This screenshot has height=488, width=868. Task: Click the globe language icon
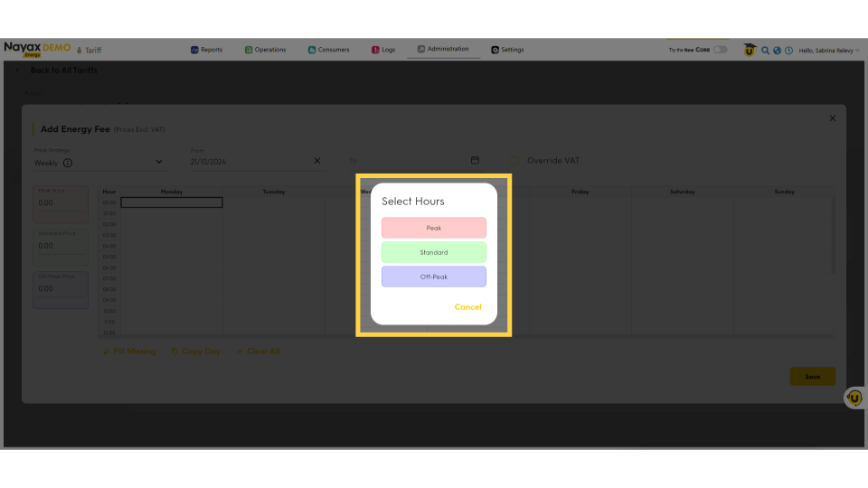click(x=777, y=51)
